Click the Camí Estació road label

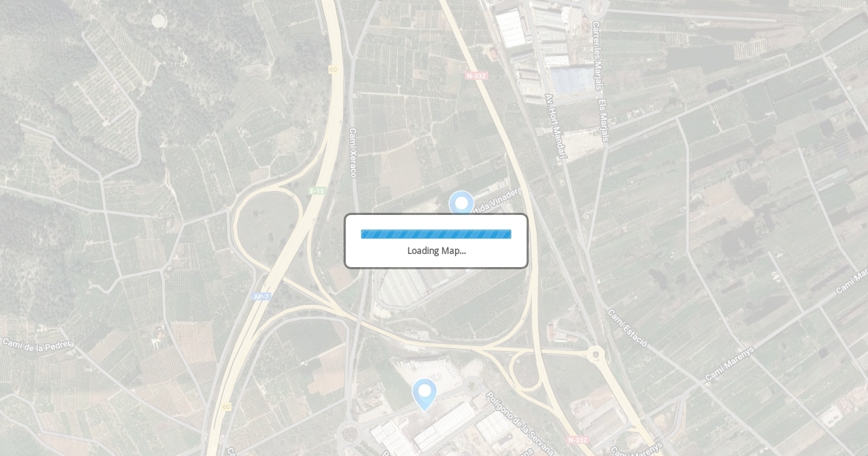627,329
